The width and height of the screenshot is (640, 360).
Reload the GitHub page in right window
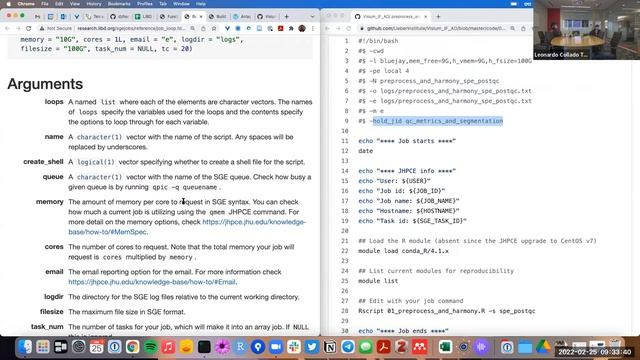[x=349, y=29]
